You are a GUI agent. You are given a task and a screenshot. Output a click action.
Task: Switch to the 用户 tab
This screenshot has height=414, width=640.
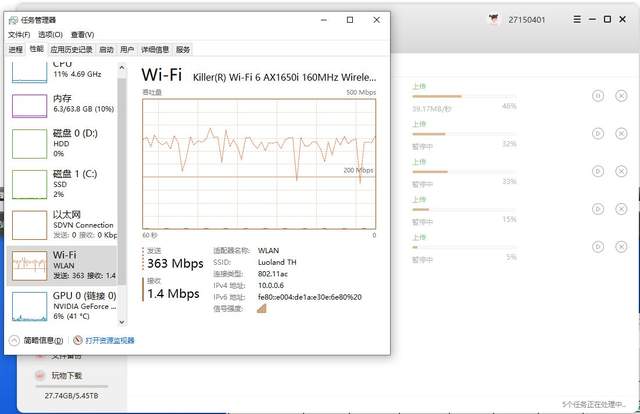(127, 49)
